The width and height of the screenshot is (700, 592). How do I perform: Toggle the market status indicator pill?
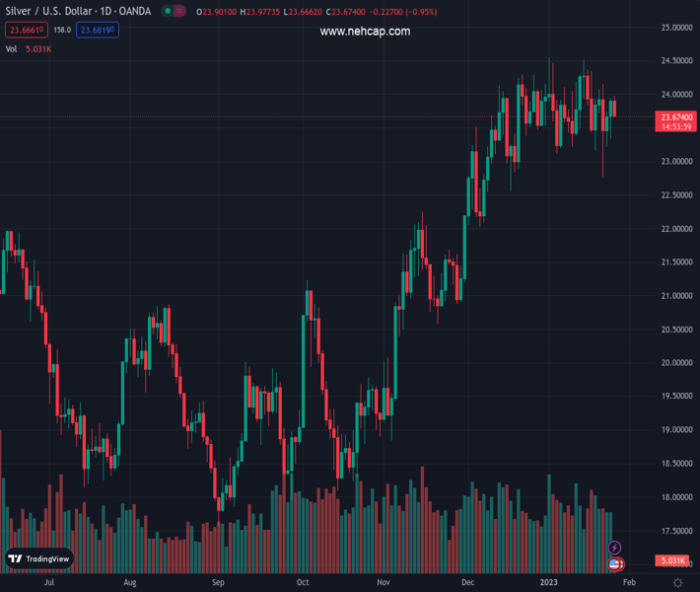click(175, 12)
